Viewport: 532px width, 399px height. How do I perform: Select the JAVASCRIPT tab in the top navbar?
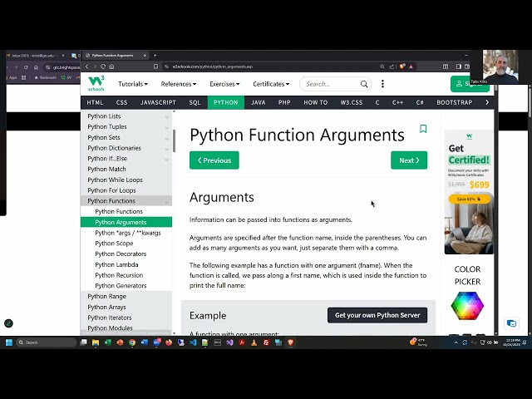coord(158,102)
